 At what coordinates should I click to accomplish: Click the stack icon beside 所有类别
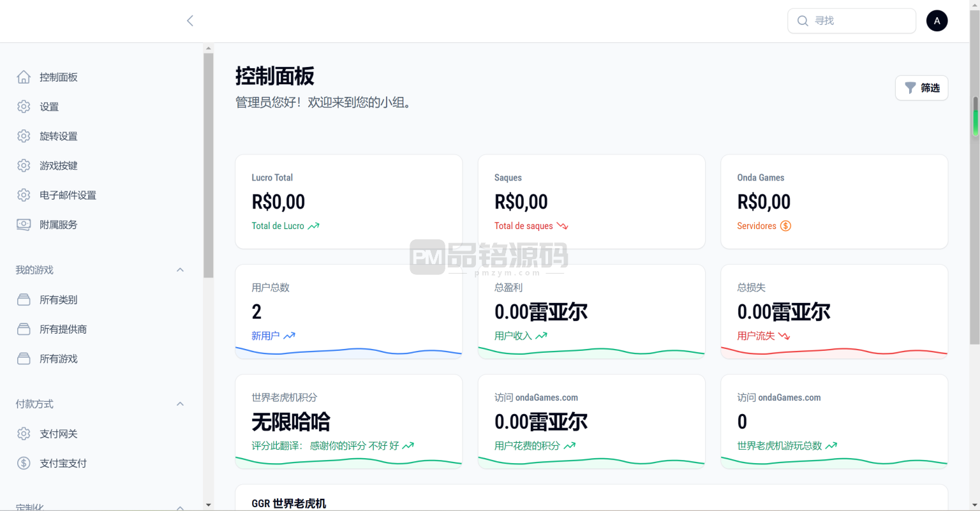[24, 300]
